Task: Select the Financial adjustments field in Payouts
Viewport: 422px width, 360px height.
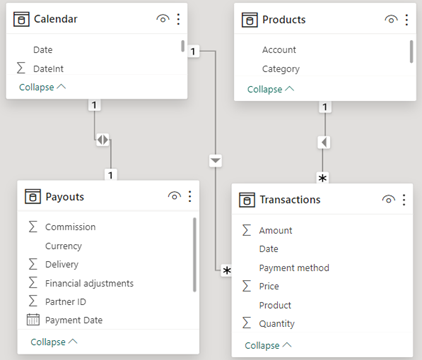Action: [x=89, y=283]
